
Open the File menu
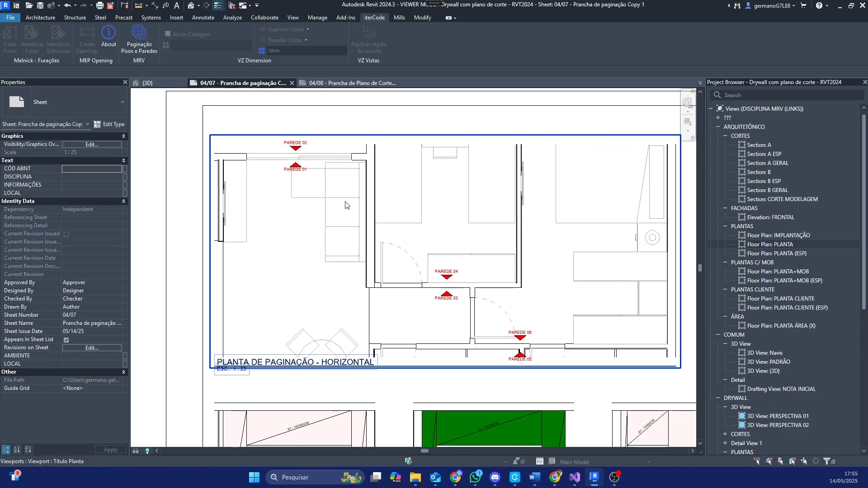coord(10,18)
